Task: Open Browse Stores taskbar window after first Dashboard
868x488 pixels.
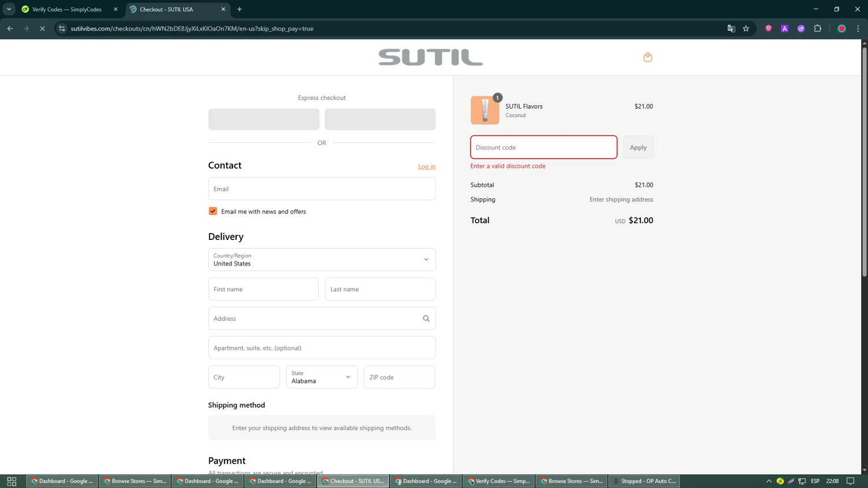Action: point(135,481)
